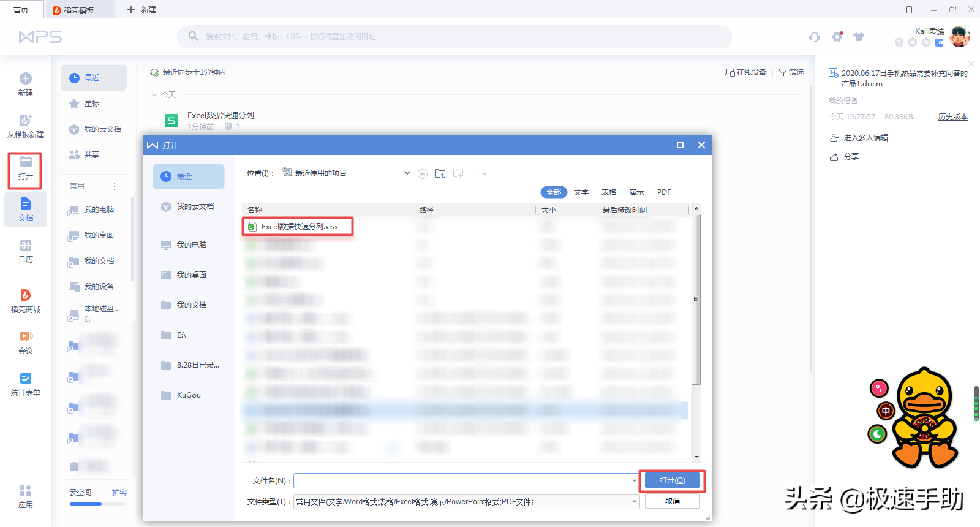Screen dimensions: 980x527
Task: Click 分享 in the right panel
Action: 844,157
